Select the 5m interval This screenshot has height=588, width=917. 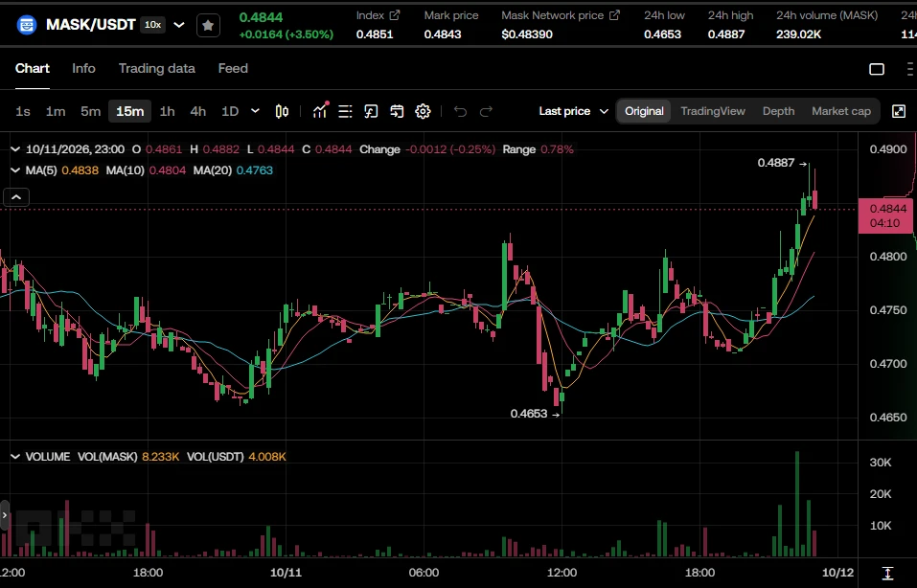(x=91, y=111)
